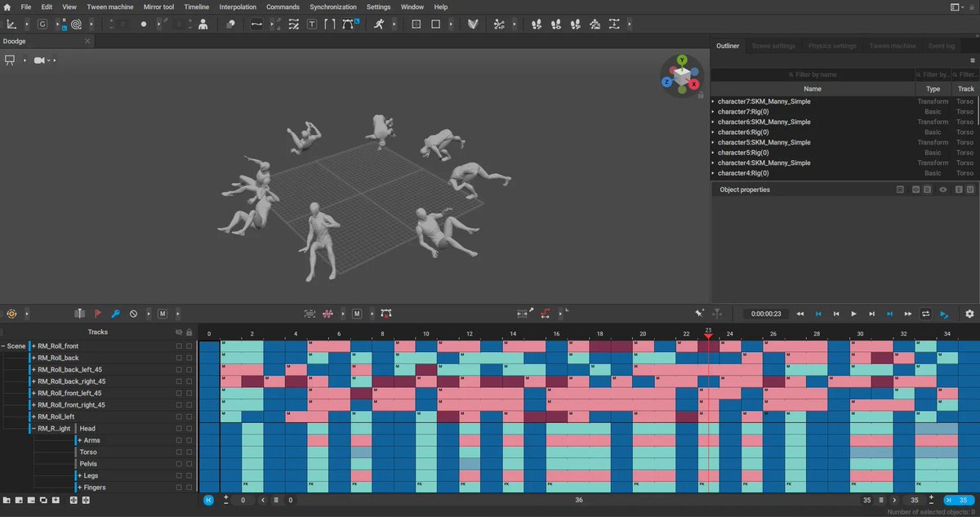Image resolution: width=980 pixels, height=517 pixels.
Task: Click the Home icon in the menu bar
Action: pos(7,7)
